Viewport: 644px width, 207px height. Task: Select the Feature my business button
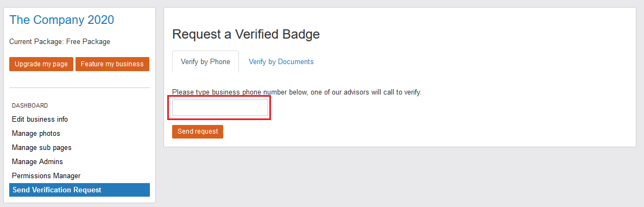112,64
